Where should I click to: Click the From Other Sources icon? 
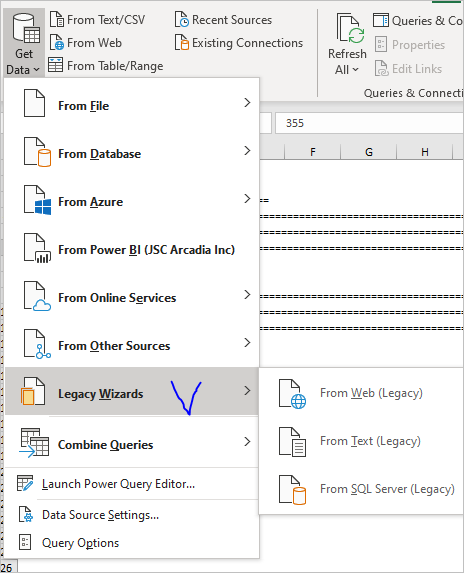tap(37, 344)
